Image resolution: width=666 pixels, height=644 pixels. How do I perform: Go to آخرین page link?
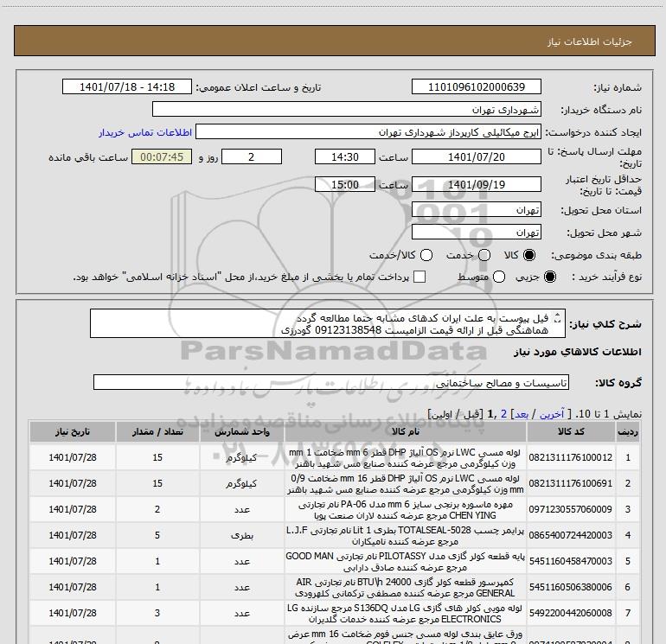(552, 414)
